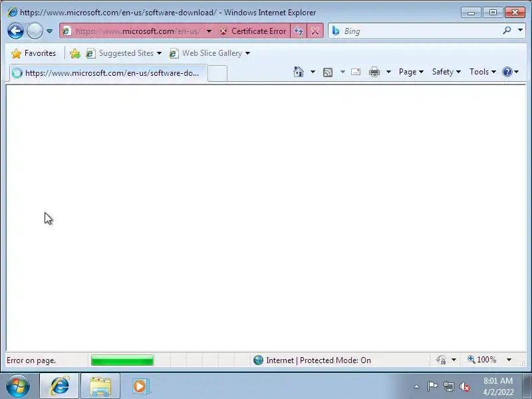Click the greyed Forward navigation button
This screenshot has height=399, width=532.
coord(35,31)
